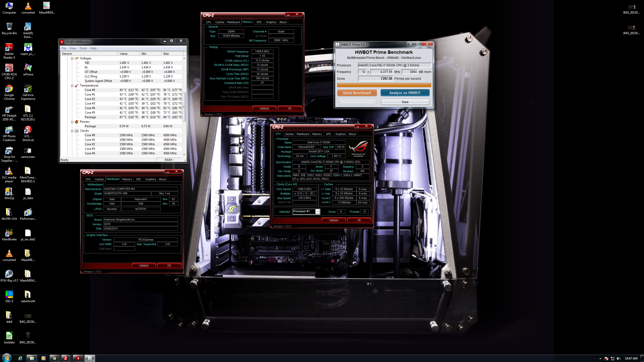
Task: Collapse Voltages tree in HWMonitor
Action: point(72,58)
